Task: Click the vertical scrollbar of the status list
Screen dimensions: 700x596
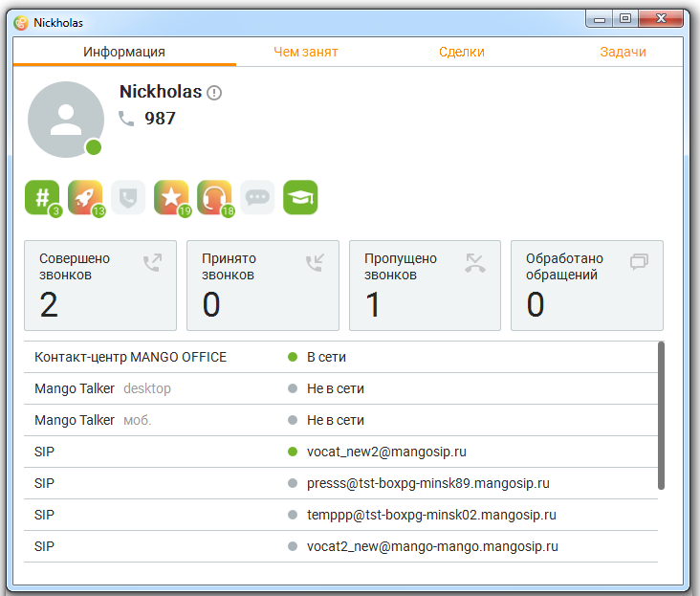Action: pos(661,415)
